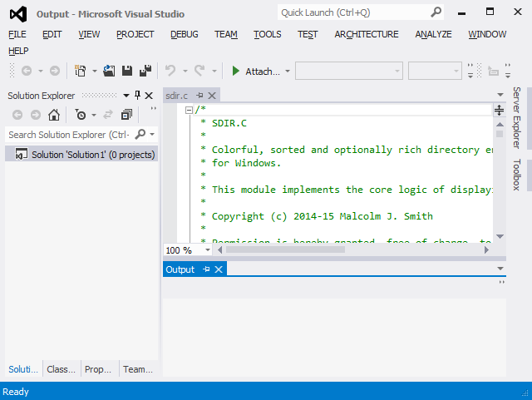Click into the Quick Launch search field
The width and height of the screenshot is (532, 400).
[x=355, y=12]
